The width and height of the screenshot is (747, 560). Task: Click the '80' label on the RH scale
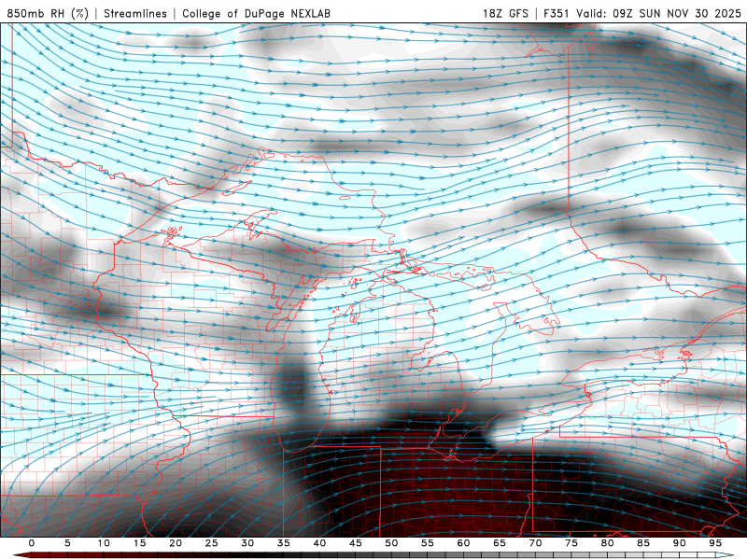[607, 543]
